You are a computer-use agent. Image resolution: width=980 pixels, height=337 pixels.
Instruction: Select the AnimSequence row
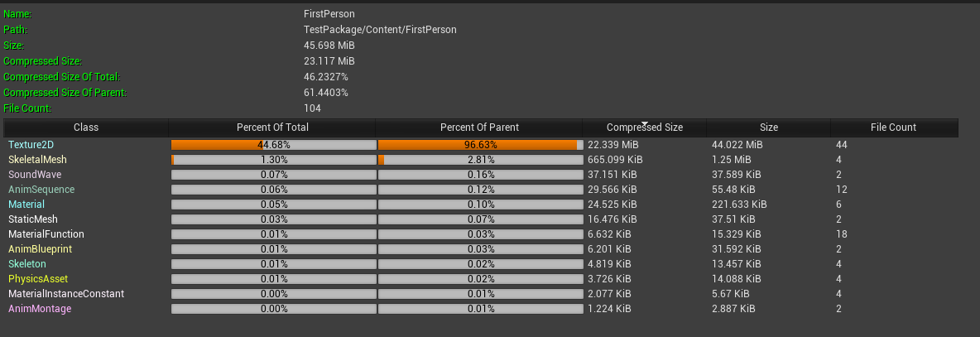pos(41,190)
